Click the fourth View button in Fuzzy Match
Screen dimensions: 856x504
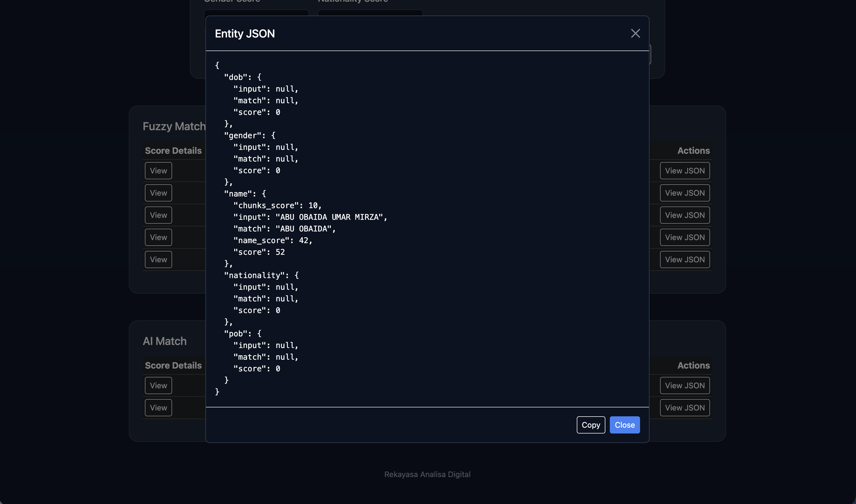pos(158,237)
